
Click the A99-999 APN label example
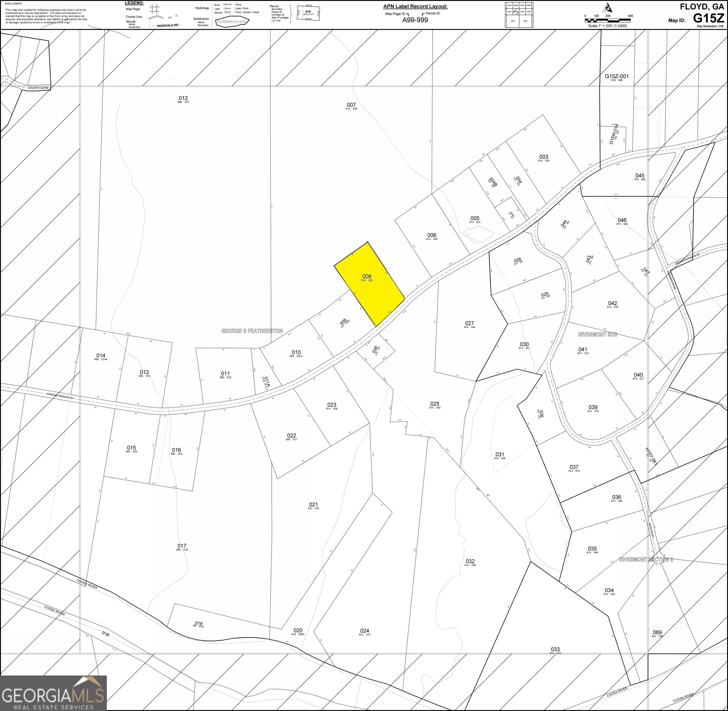coord(415,20)
